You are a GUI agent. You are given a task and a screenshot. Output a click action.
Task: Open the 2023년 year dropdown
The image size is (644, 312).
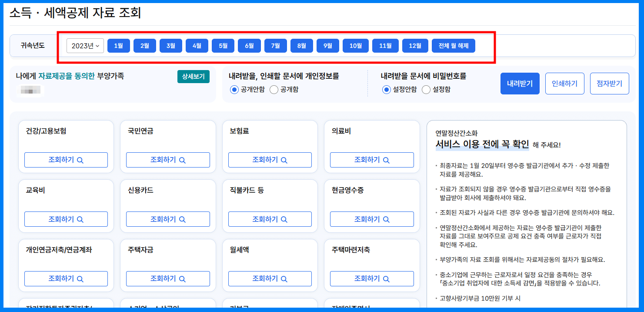pyautogui.click(x=85, y=46)
